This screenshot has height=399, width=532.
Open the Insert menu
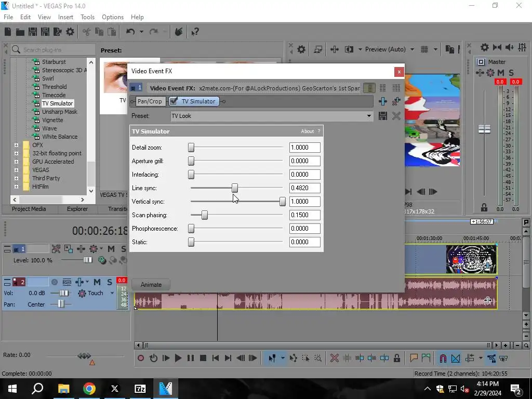65,17
